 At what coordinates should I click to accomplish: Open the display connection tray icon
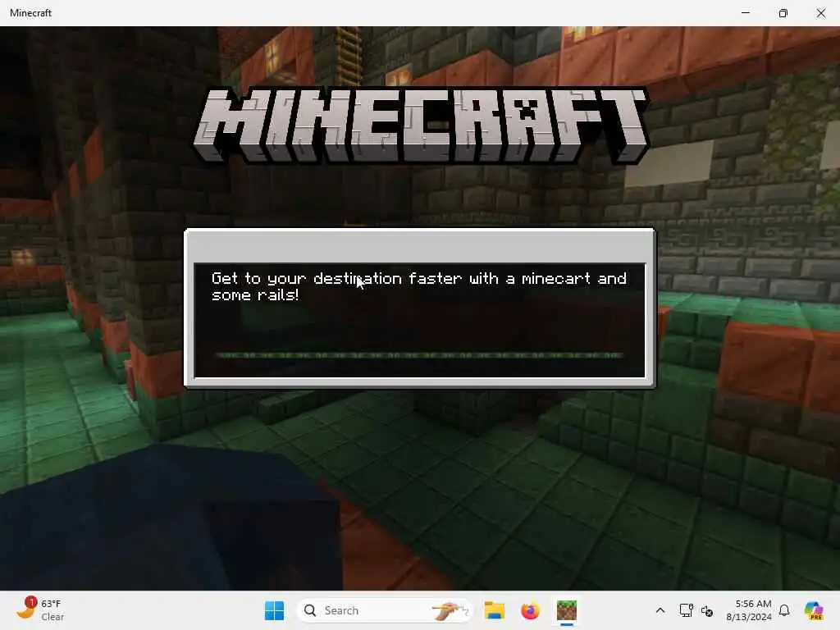click(x=686, y=610)
